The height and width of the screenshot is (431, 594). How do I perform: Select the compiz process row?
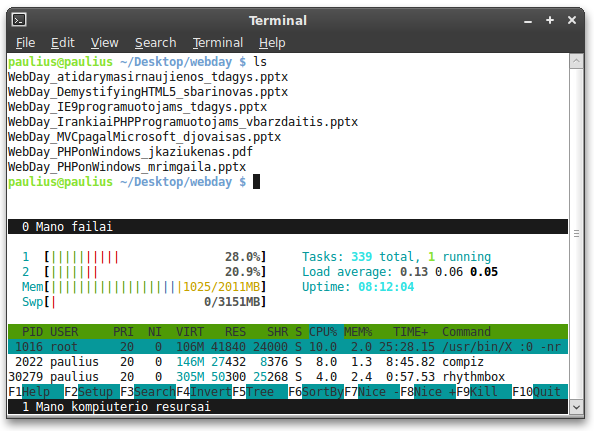point(288,362)
